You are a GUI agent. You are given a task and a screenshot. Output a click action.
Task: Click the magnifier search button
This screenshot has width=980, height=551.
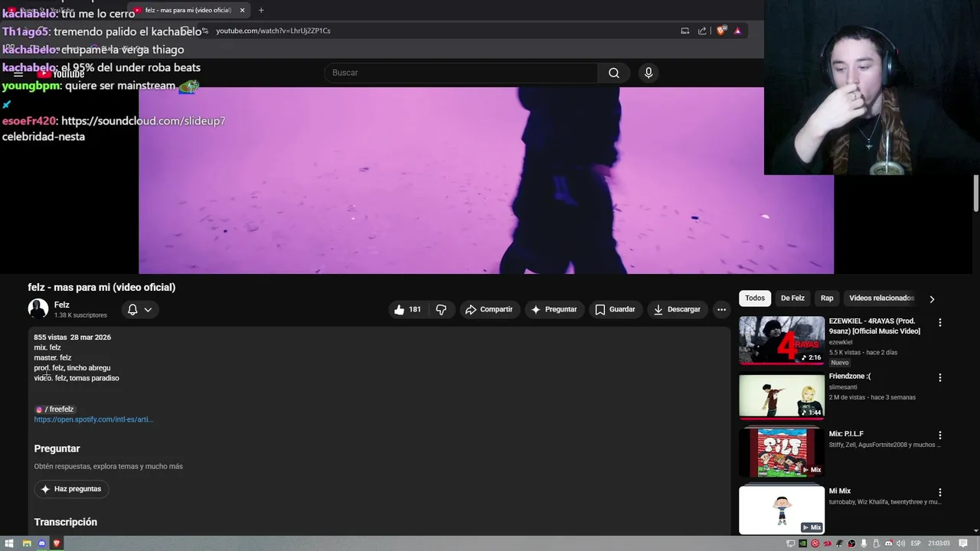[x=614, y=73]
